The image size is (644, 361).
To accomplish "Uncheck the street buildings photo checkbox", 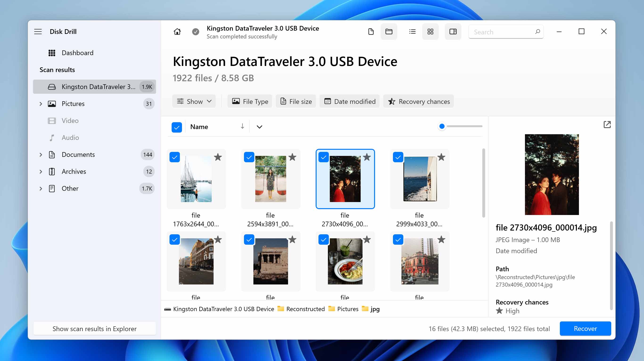I will [x=174, y=239].
